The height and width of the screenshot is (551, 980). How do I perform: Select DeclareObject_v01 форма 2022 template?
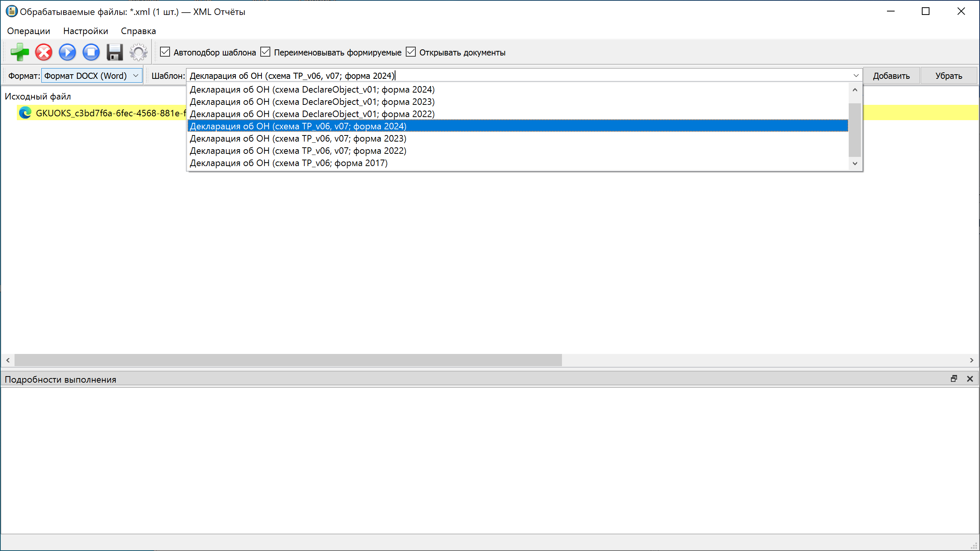point(518,114)
